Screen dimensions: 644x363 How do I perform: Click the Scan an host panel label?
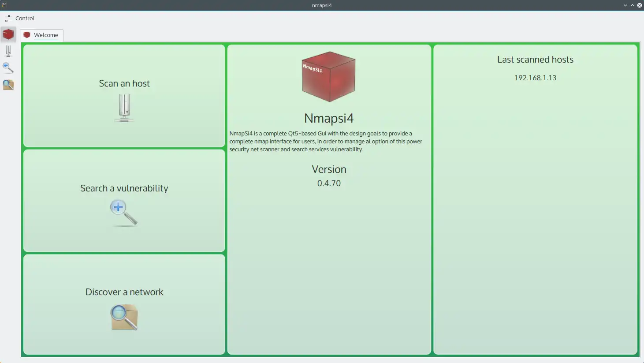pyautogui.click(x=124, y=83)
